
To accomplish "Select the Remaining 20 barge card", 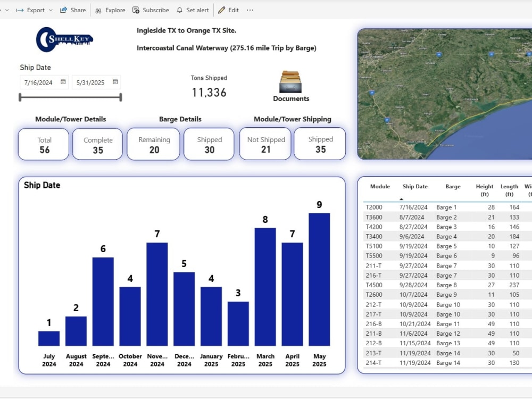I will 154,144.
